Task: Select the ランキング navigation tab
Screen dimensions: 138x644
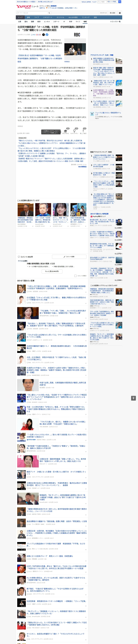Action: tap(86, 17)
